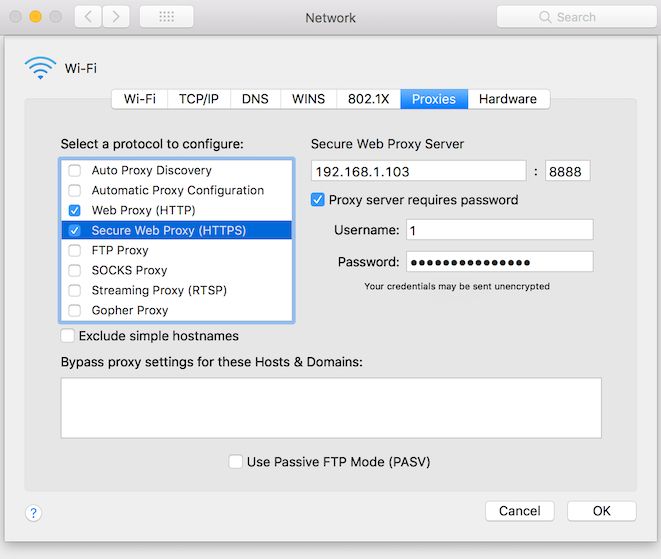
Task: Enable Automatic Proxy Configuration checkbox
Action: (75, 190)
